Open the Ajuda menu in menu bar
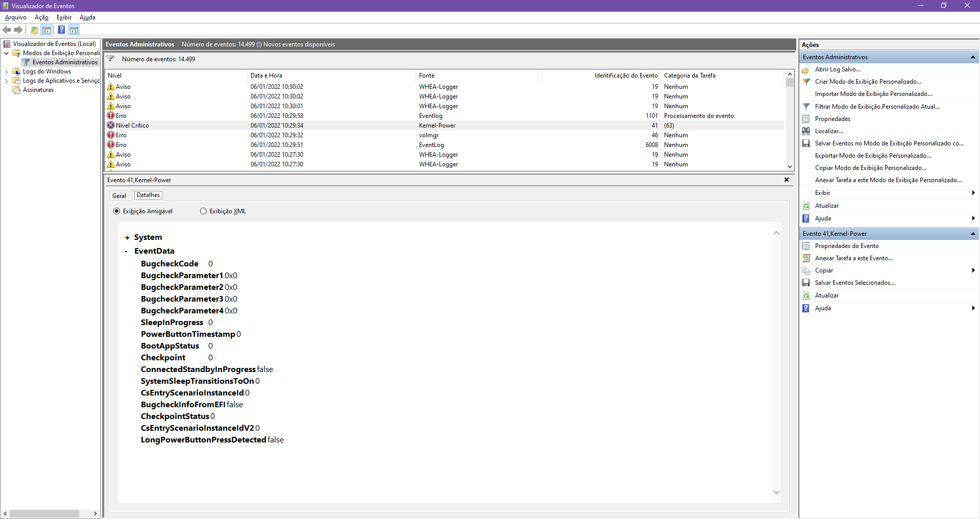Screen dimensions: 980x519 click(88, 17)
